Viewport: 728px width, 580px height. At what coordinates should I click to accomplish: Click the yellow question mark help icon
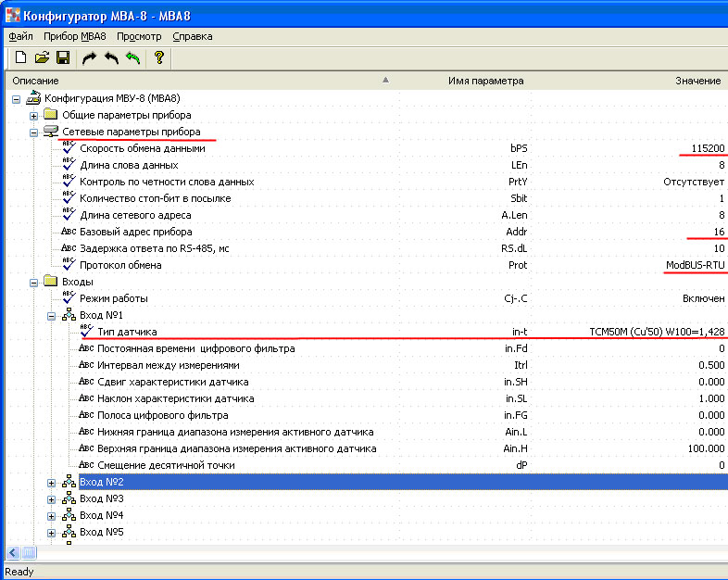[x=159, y=58]
